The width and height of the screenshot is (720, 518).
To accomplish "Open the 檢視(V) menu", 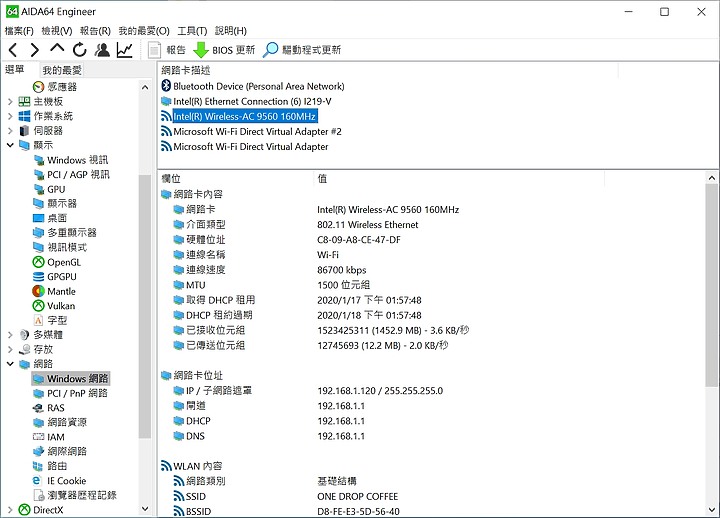I will point(57,31).
